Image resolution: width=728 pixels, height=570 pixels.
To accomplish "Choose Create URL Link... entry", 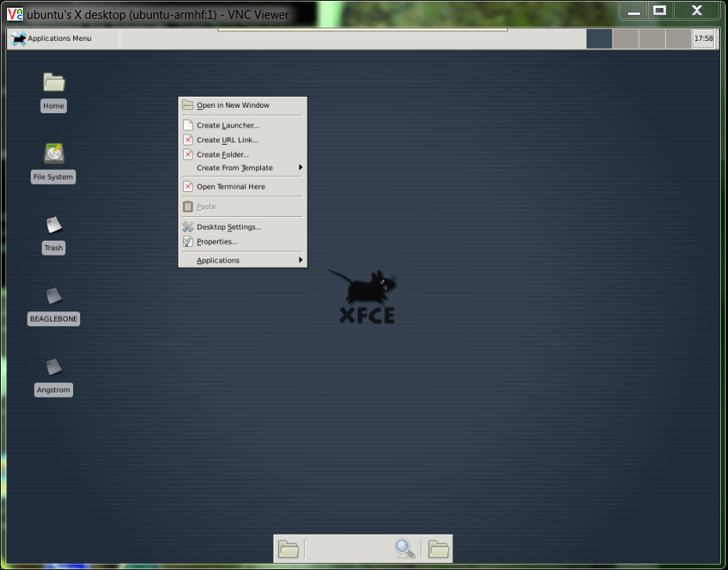I will tap(243, 140).
